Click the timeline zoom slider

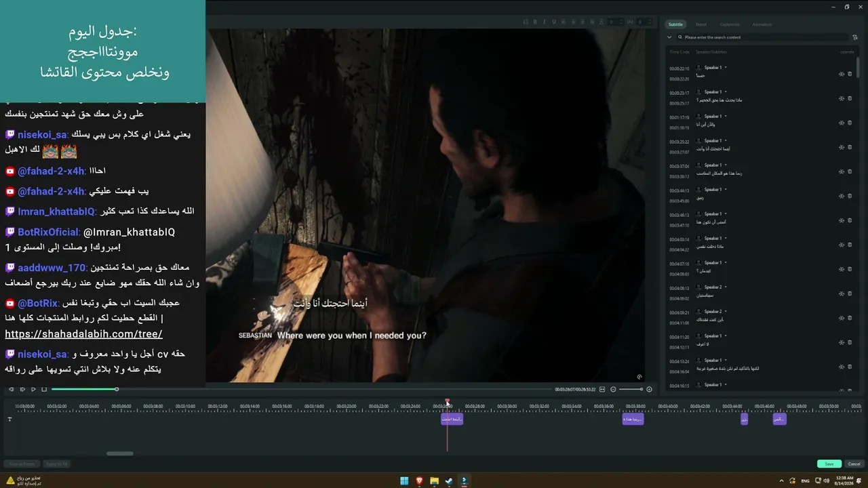(x=631, y=389)
